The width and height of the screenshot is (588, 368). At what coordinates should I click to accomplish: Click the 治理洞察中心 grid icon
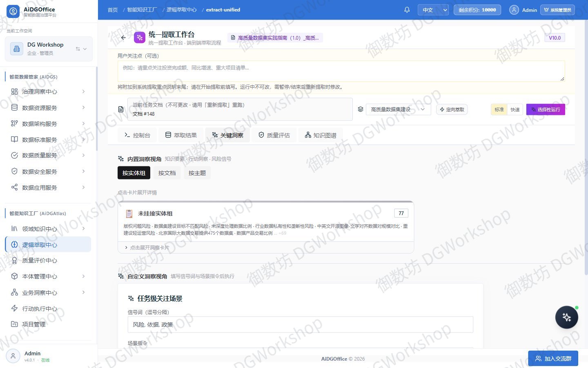pos(14,92)
